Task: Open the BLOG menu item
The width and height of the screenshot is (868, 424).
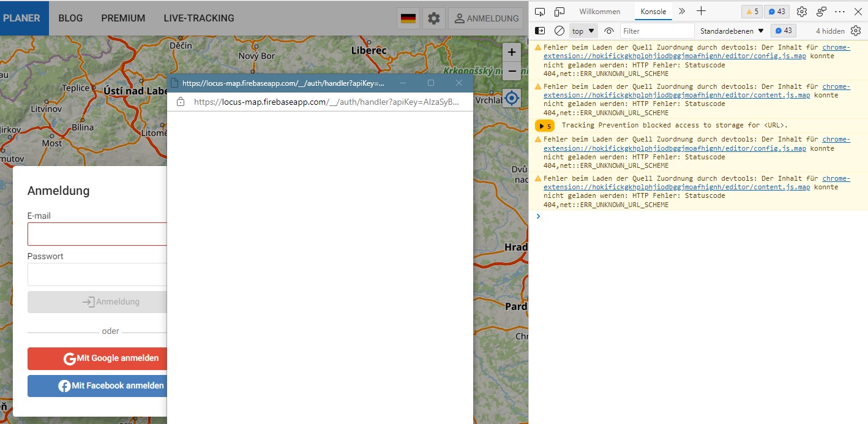Action: (x=70, y=18)
